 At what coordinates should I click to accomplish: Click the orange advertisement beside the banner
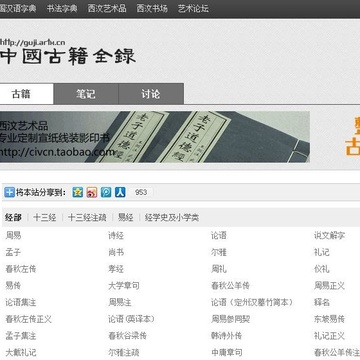pos(352,137)
